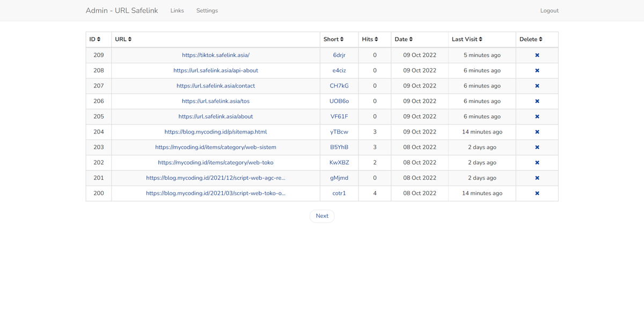
Task: Open the url.safelink.asia/tos link
Action: (216, 101)
